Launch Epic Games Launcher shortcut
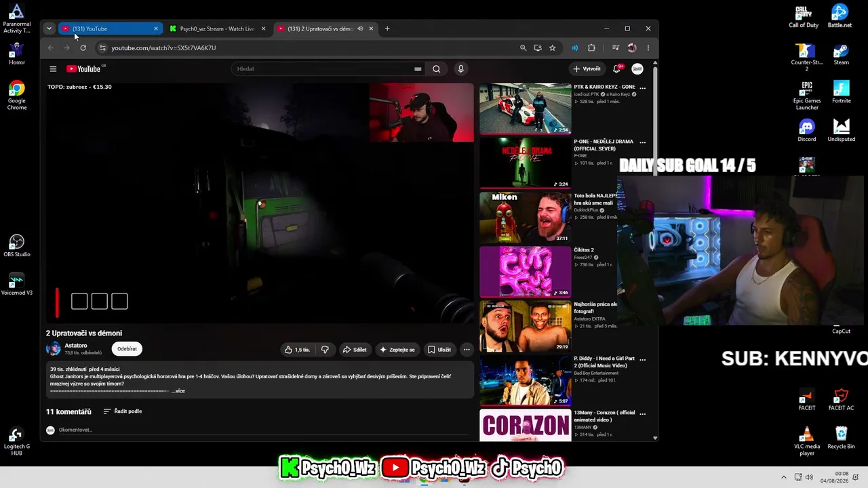868x488 pixels. (807, 96)
